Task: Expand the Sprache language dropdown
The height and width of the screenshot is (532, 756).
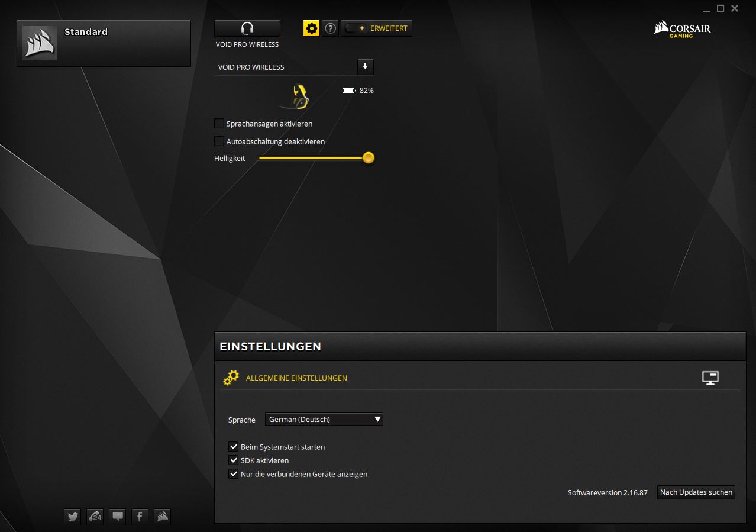Action: click(x=324, y=420)
